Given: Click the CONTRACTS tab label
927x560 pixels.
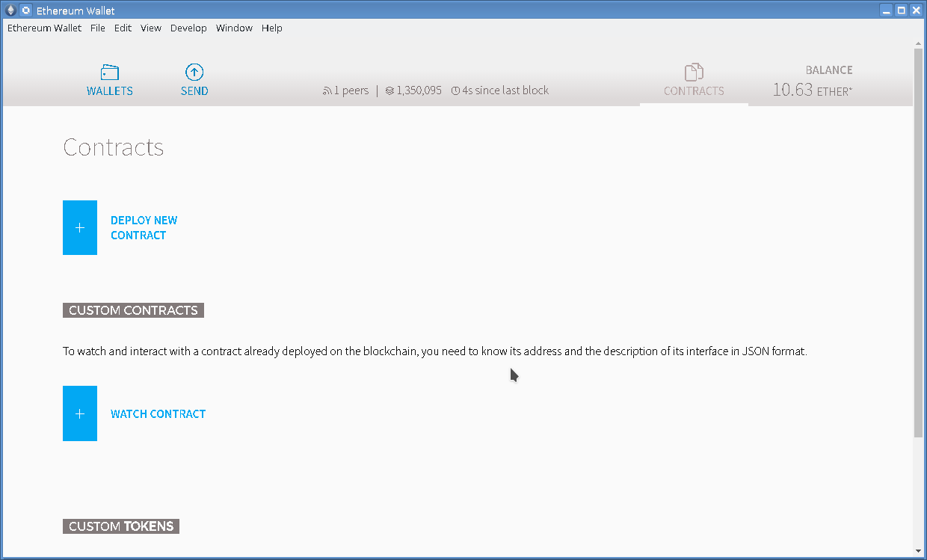Looking at the screenshot, I should pyautogui.click(x=694, y=91).
